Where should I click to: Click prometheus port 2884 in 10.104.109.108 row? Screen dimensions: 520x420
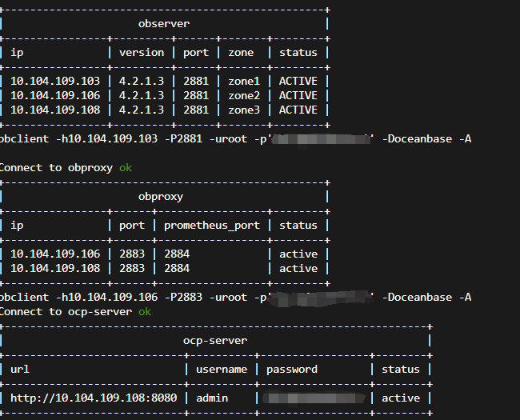177,268
